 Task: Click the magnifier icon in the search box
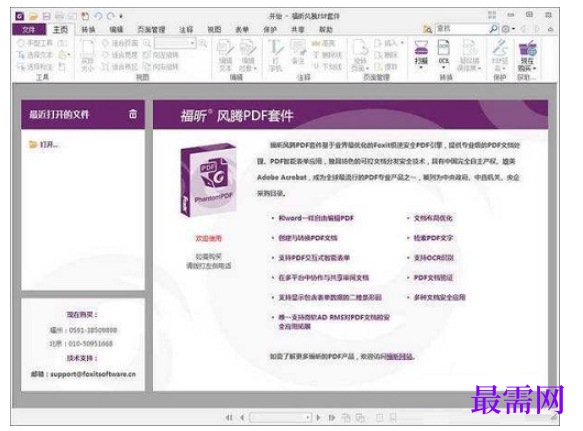pos(493,29)
